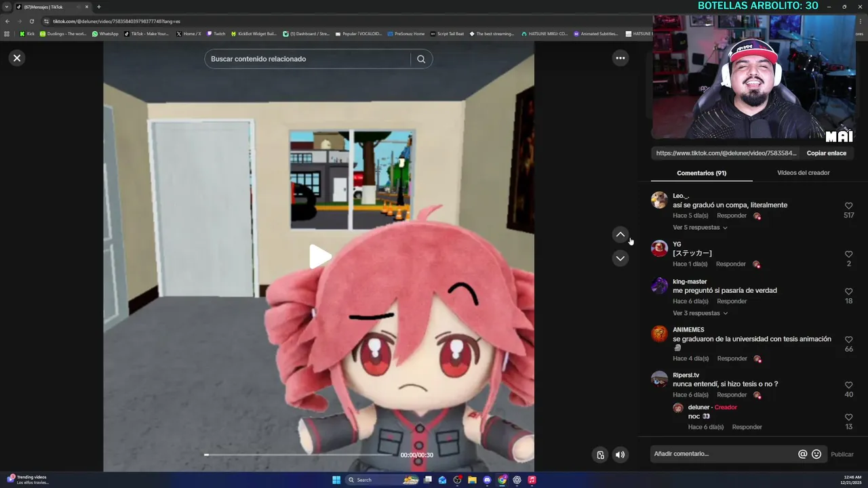
Task: Toggle the auto-scroll icon beside volume
Action: [600, 455]
